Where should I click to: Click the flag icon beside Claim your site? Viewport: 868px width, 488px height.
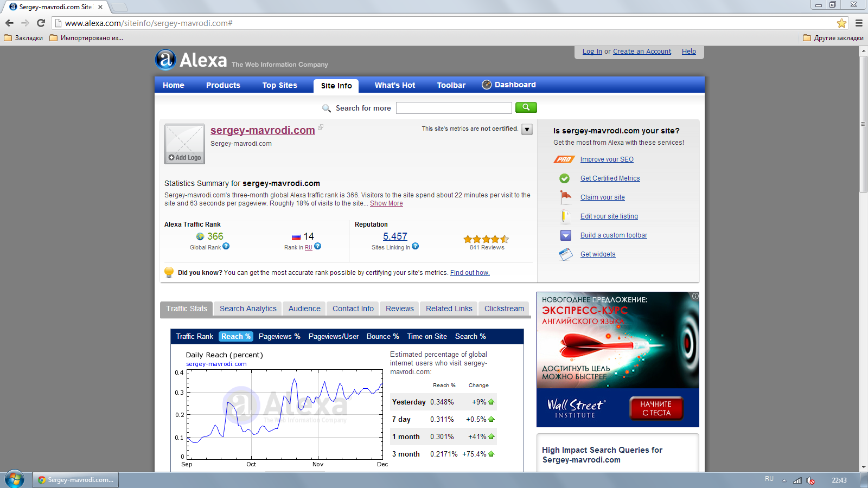click(565, 197)
